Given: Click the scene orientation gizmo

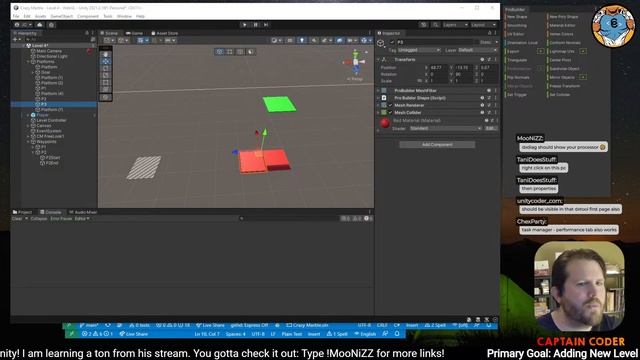Looking at the screenshot, I should (356, 62).
